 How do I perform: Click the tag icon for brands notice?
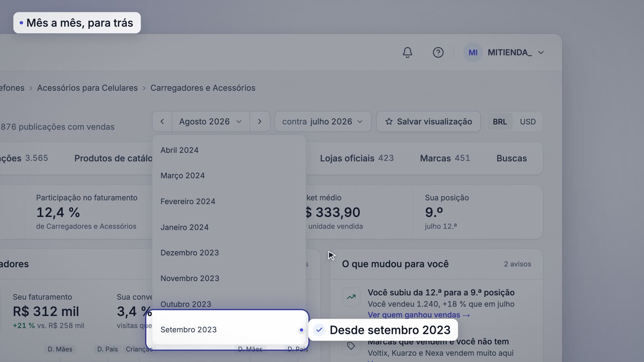coord(351,346)
